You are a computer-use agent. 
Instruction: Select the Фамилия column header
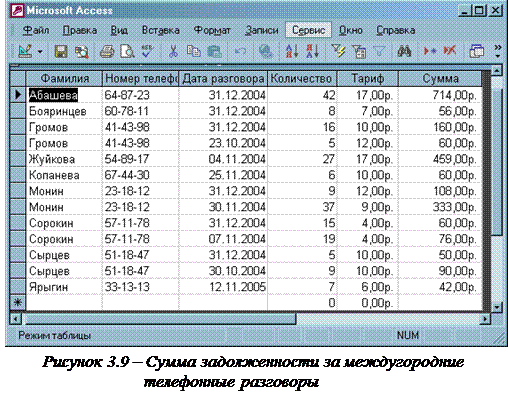[x=64, y=79]
